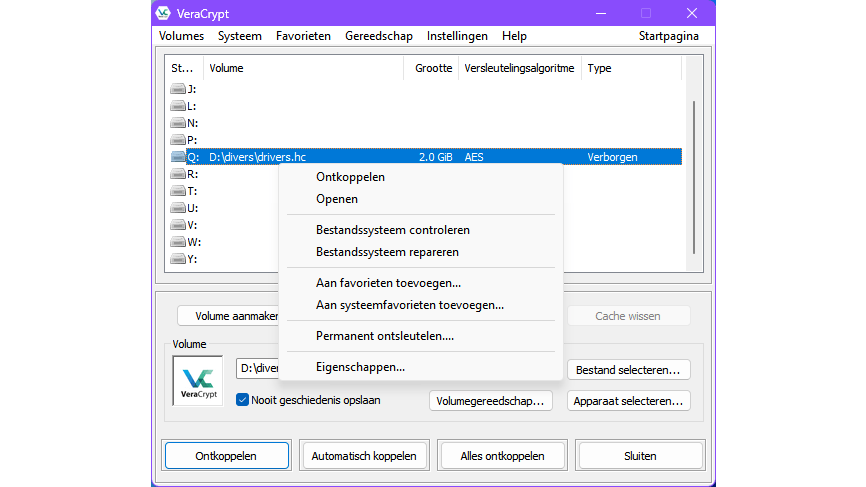Screen dimensions: 866x487
Task: Click the Type column header
Action: coord(631,68)
